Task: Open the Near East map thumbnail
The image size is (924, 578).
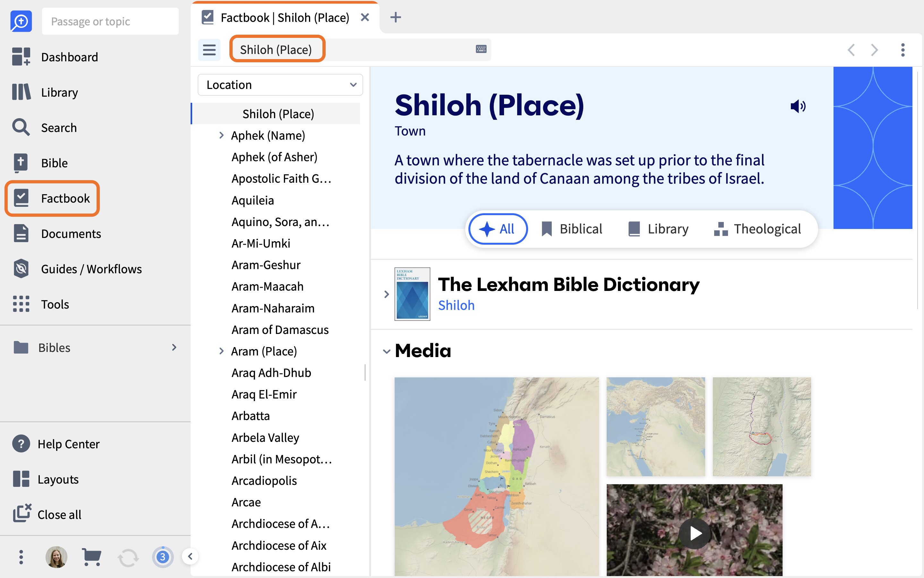Action: (655, 427)
